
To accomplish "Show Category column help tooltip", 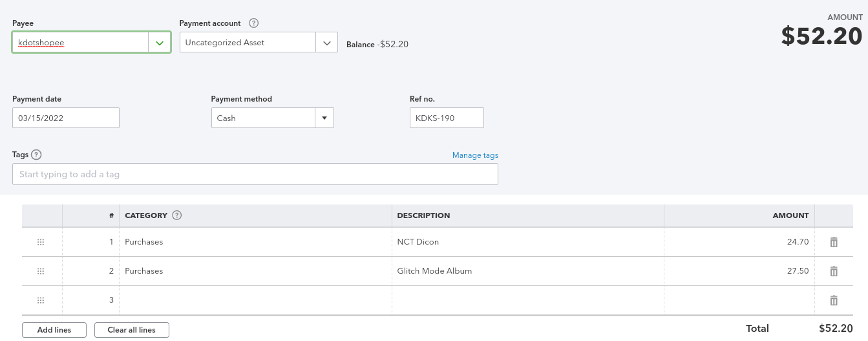I will click(177, 215).
